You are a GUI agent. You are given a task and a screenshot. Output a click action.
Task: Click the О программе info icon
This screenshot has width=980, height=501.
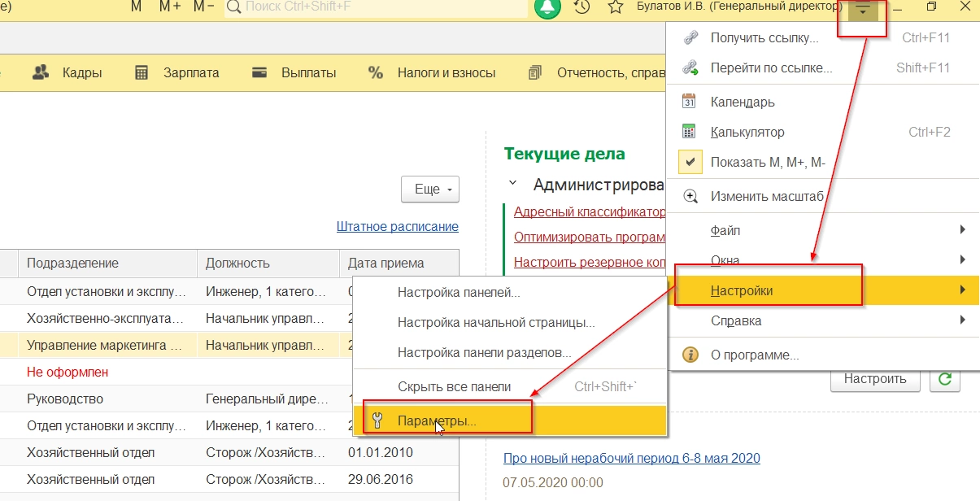(690, 355)
